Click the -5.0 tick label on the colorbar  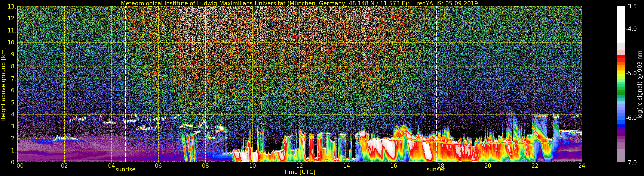pyautogui.click(x=631, y=73)
